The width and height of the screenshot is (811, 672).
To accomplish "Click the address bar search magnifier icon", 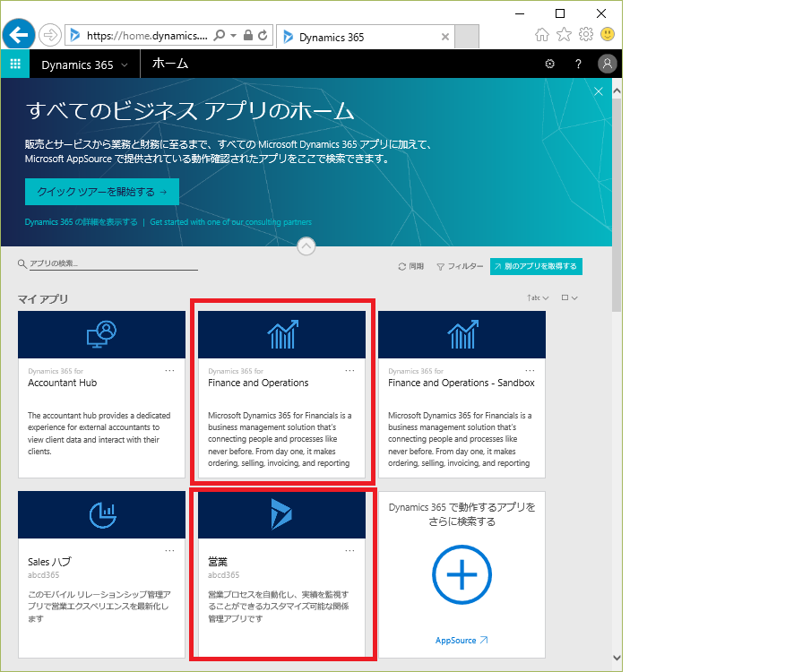I will [x=220, y=35].
